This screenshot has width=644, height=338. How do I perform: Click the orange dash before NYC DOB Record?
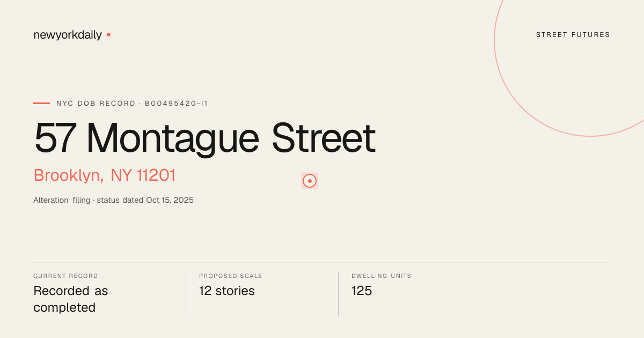(41, 103)
